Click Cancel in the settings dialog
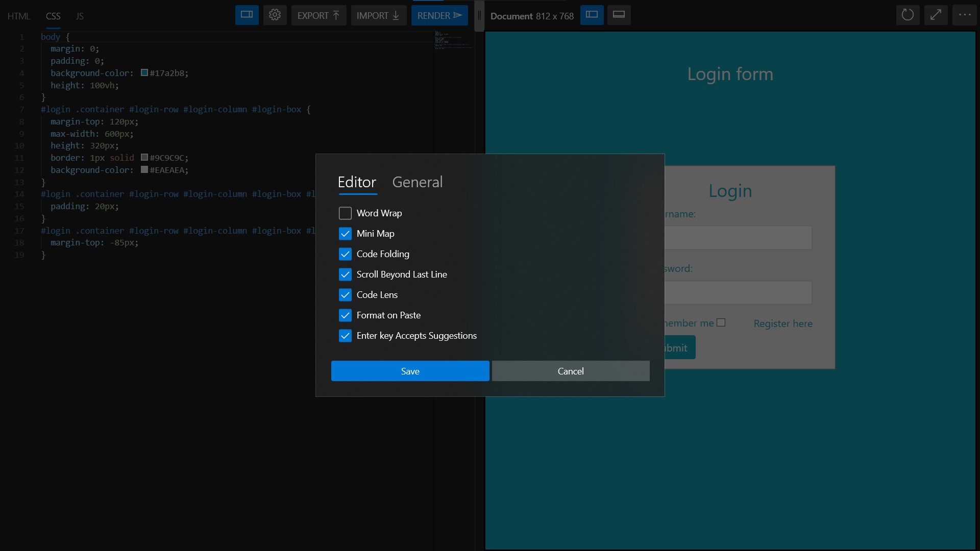 click(570, 371)
